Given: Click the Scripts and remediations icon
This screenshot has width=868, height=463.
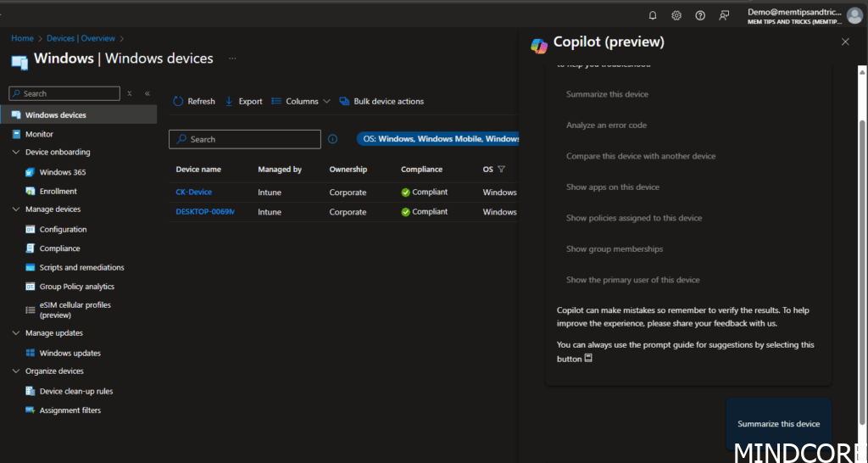Looking at the screenshot, I should (31, 267).
